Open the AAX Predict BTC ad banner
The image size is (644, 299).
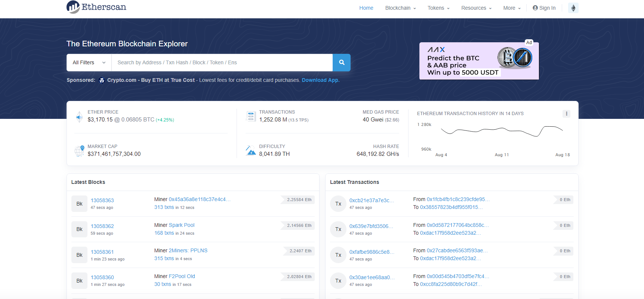479,61
